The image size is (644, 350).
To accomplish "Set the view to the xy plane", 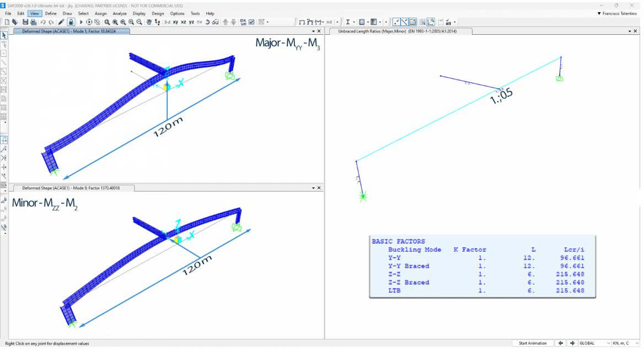I will pos(175,22).
